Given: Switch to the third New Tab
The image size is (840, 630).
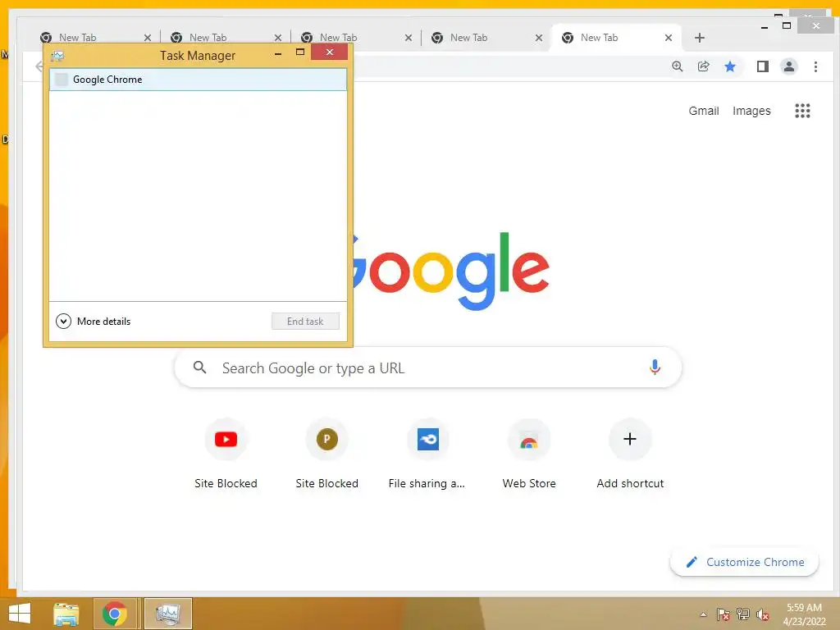Looking at the screenshot, I should 355,38.
